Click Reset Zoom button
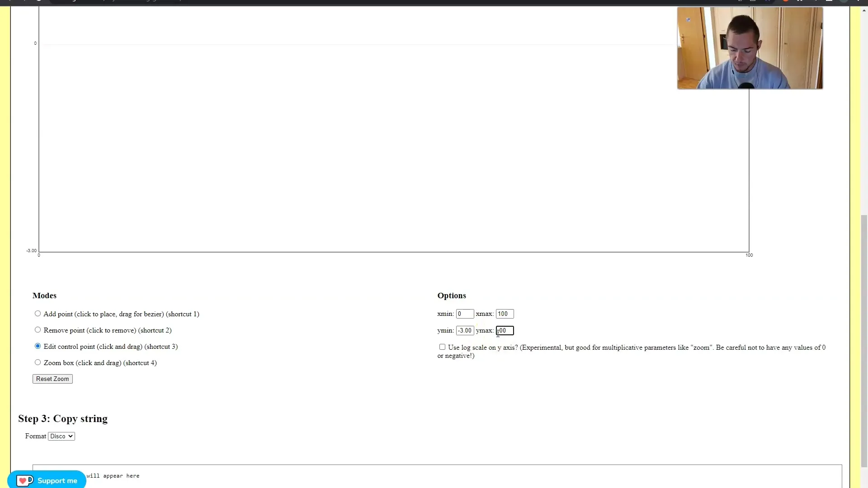The image size is (868, 488). (x=52, y=379)
